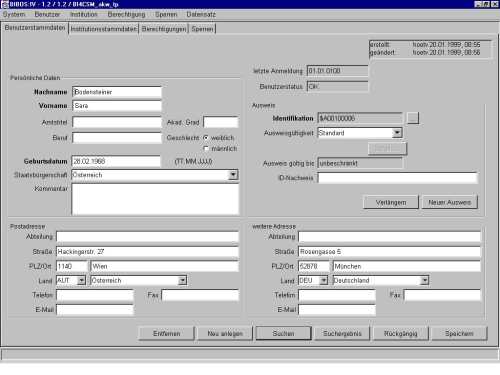Screen dimensions: 500x375
Task: Click the app icon in the title bar
Action: [x=4, y=4]
